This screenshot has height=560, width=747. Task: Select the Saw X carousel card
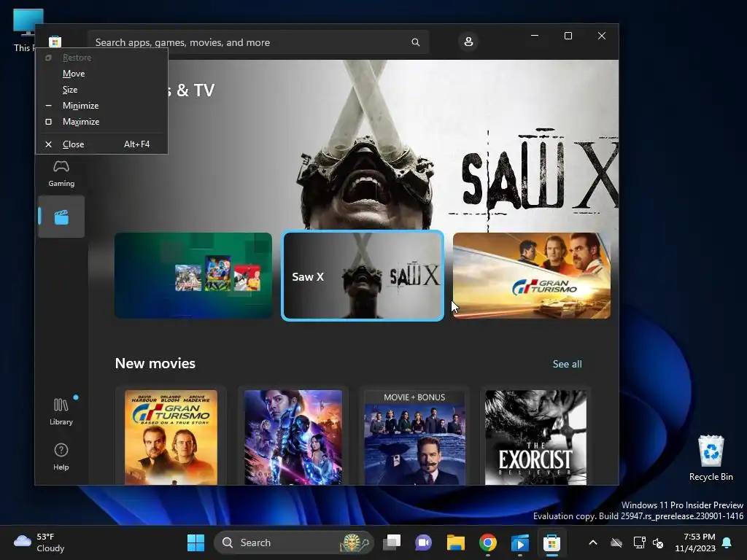pyautogui.click(x=363, y=276)
